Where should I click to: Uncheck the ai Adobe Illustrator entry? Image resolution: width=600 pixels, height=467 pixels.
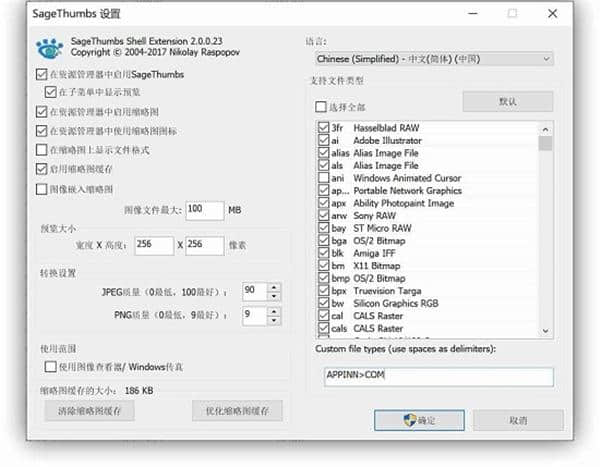(324, 140)
